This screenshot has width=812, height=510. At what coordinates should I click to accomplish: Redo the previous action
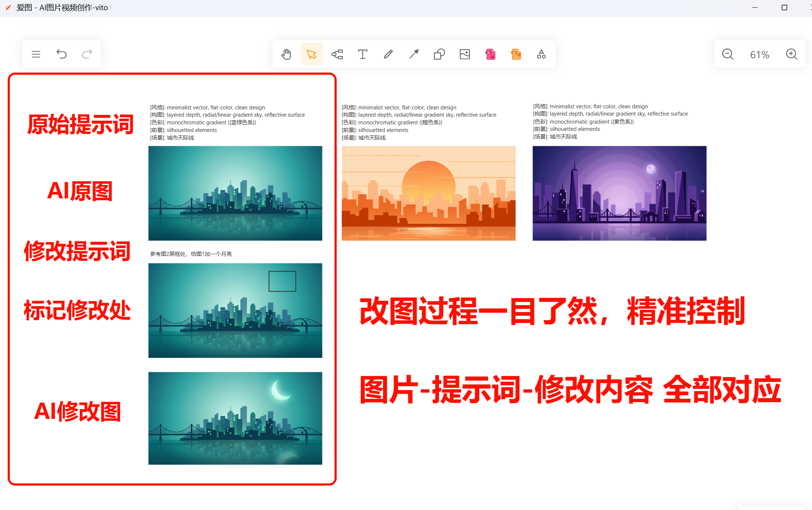pyautogui.click(x=87, y=54)
